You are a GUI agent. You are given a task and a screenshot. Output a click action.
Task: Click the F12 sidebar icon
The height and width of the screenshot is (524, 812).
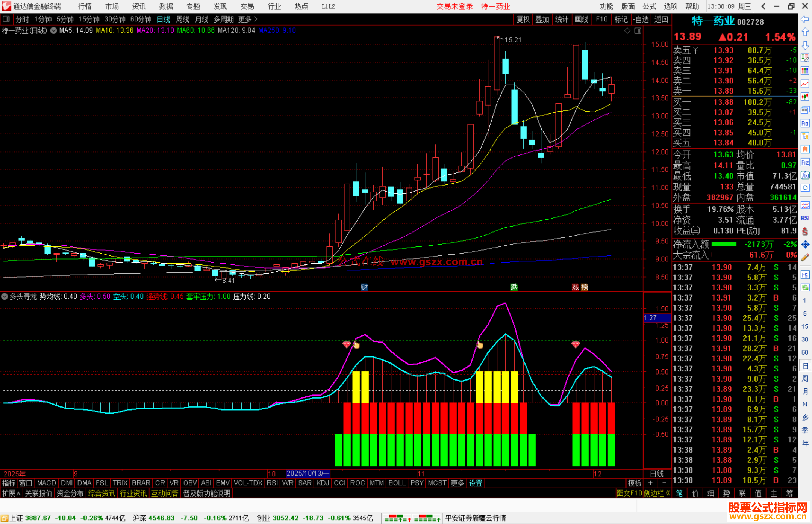(805, 162)
